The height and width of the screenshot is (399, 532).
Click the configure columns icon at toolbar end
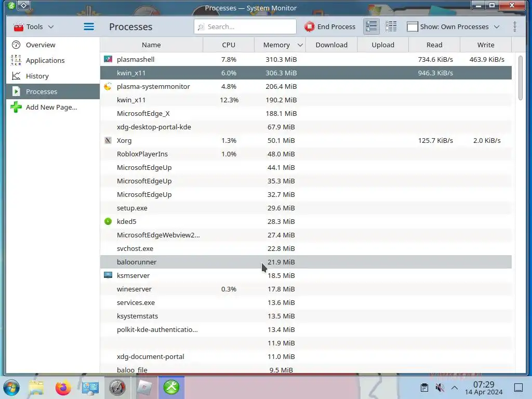(515, 26)
